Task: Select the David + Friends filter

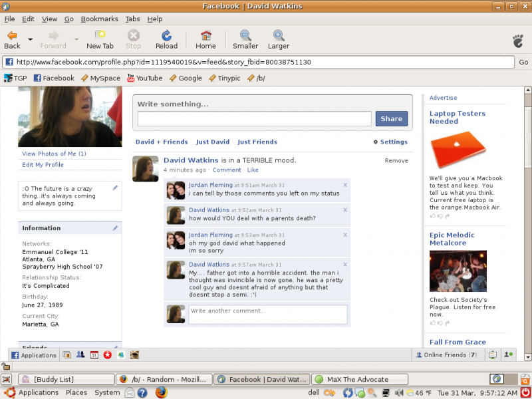Action: click(x=162, y=142)
